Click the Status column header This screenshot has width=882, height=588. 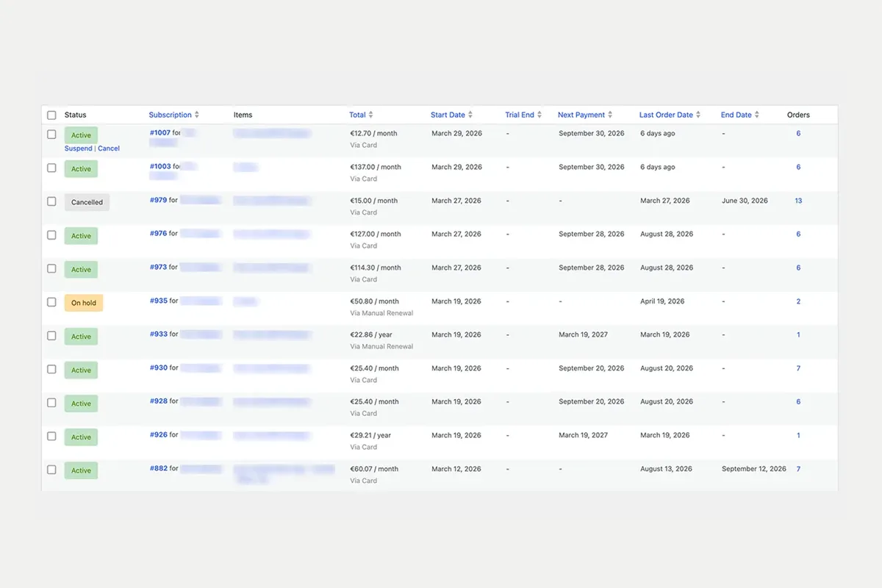coord(76,115)
